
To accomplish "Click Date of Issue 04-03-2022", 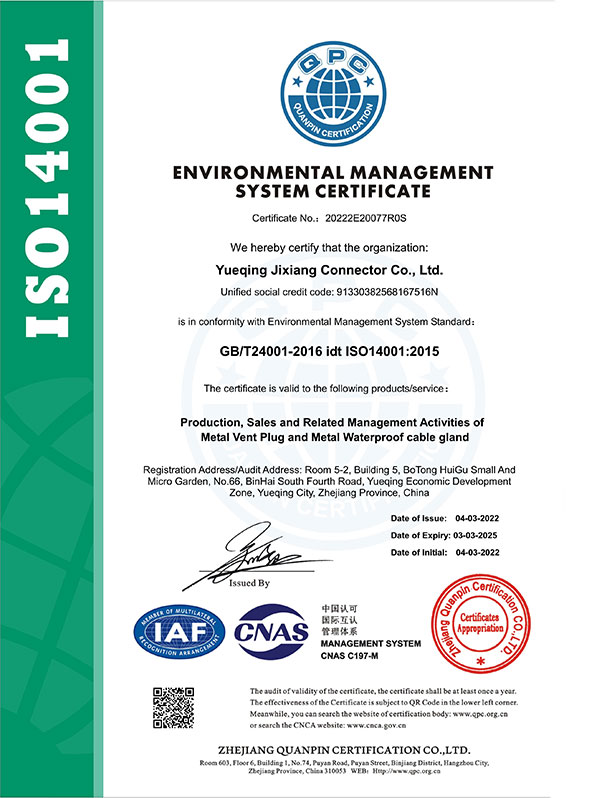I will tap(445, 519).
